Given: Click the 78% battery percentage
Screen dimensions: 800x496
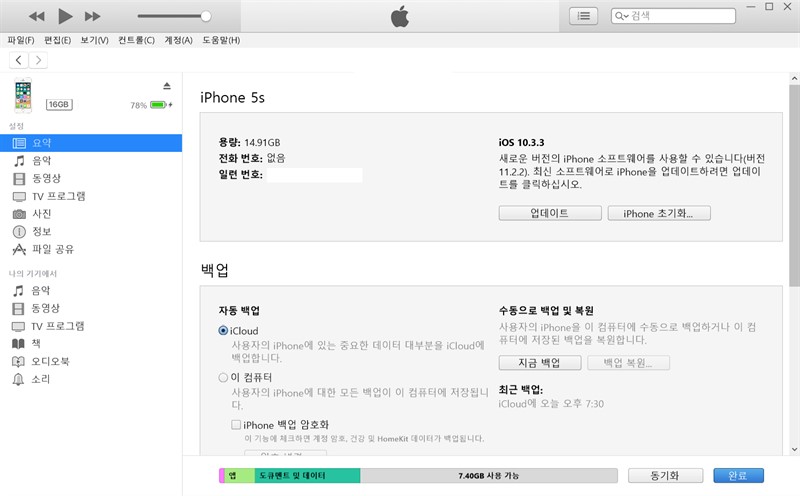Looking at the screenshot, I should pyautogui.click(x=138, y=105).
